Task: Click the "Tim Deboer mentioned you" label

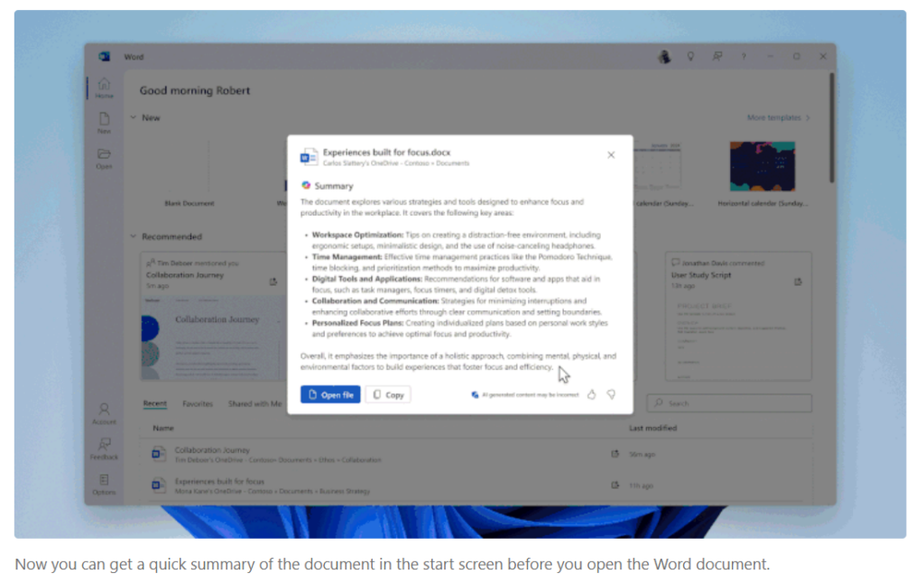Action: click(198, 263)
